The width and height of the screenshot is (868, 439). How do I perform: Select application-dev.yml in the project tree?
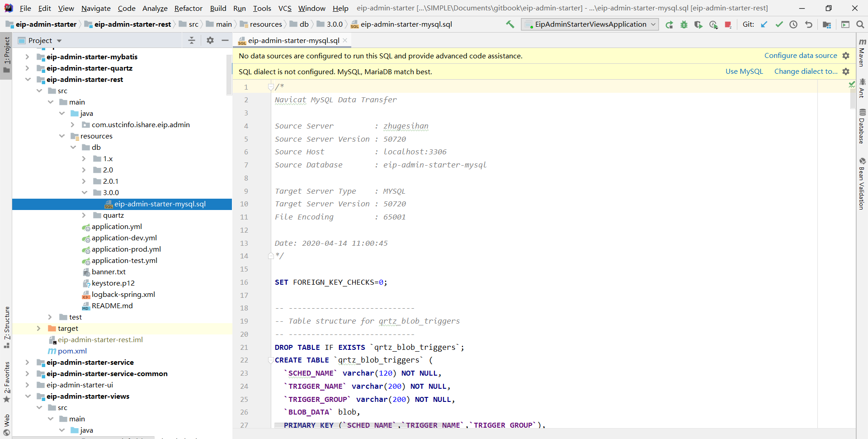(124, 238)
